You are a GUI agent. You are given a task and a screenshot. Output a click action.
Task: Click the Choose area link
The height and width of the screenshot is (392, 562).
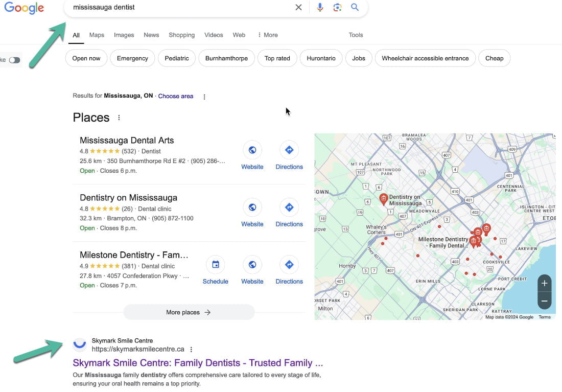click(x=175, y=96)
